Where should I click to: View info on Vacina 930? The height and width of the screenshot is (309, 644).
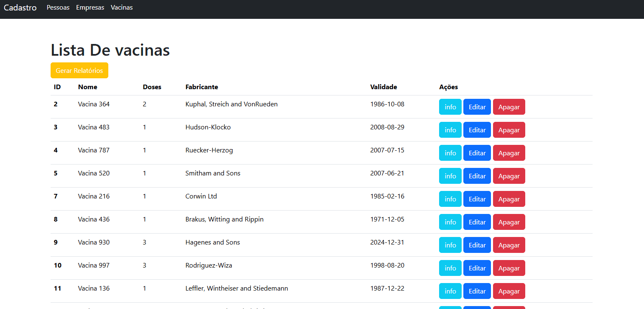(x=450, y=245)
